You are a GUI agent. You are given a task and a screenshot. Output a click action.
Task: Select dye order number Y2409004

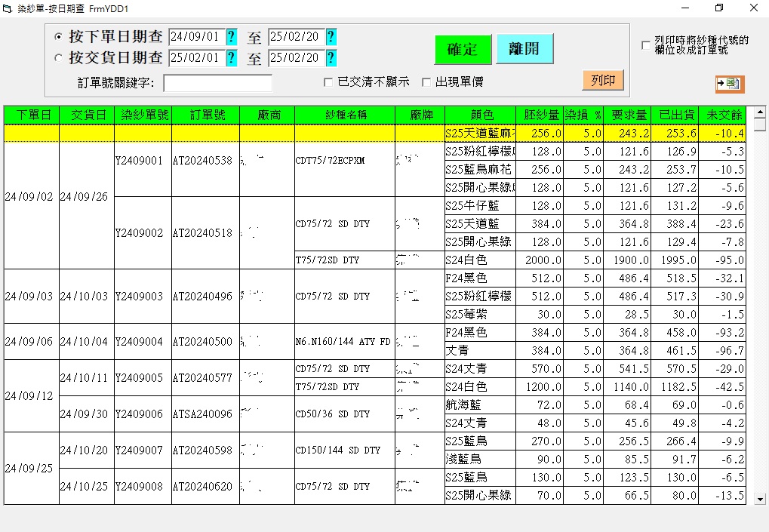click(x=143, y=341)
